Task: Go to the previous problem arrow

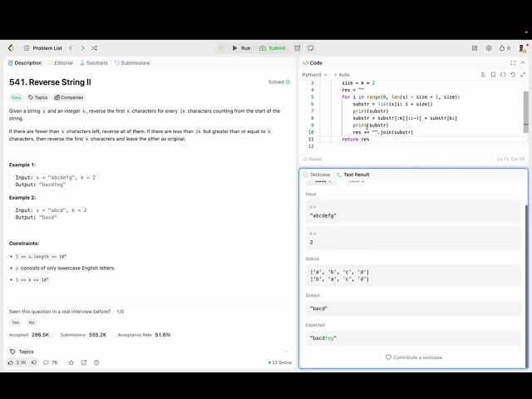Action: 71,48
